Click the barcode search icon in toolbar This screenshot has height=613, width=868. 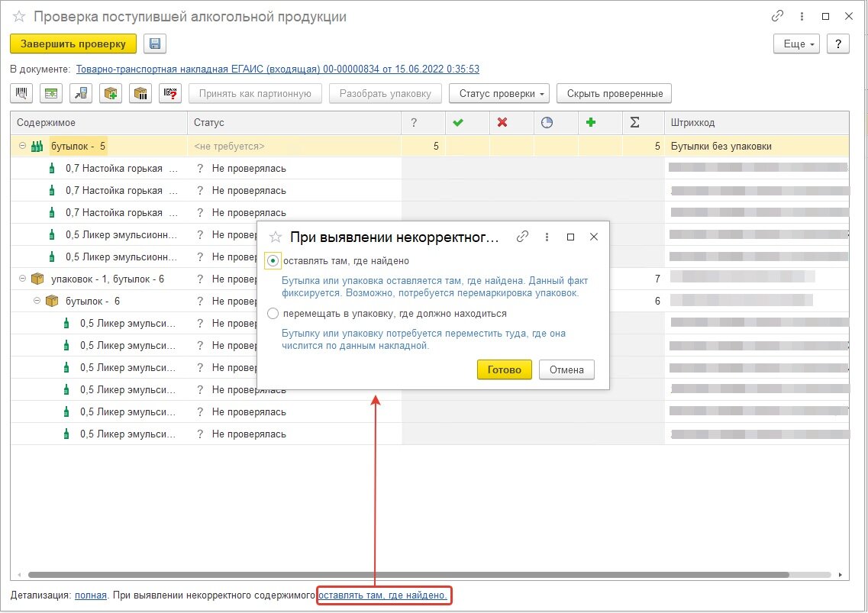pos(21,94)
